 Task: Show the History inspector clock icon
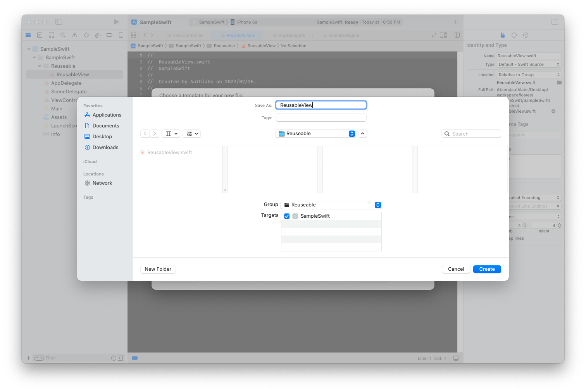[x=514, y=35]
